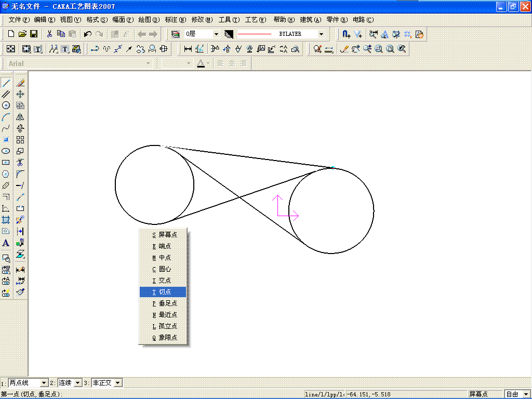Select the arc drawing tool
The image size is (532, 399).
point(6,117)
